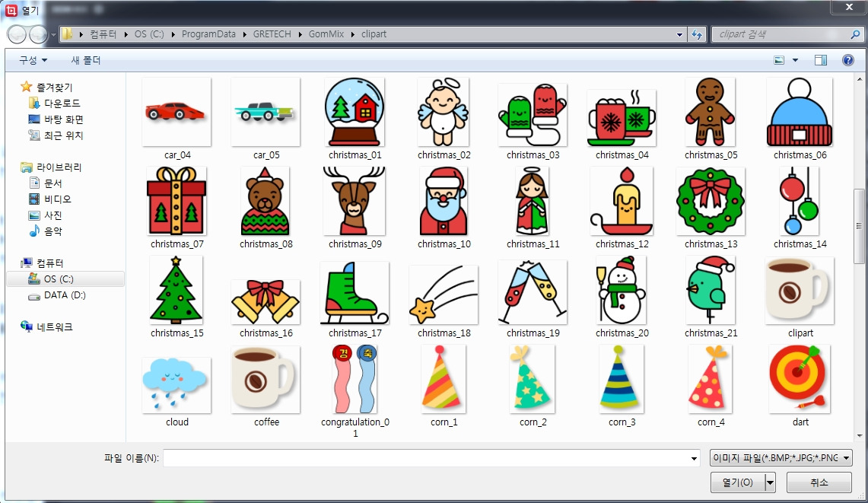Select the christmas_18 shooting star image
The image size is (868, 503).
click(x=444, y=294)
